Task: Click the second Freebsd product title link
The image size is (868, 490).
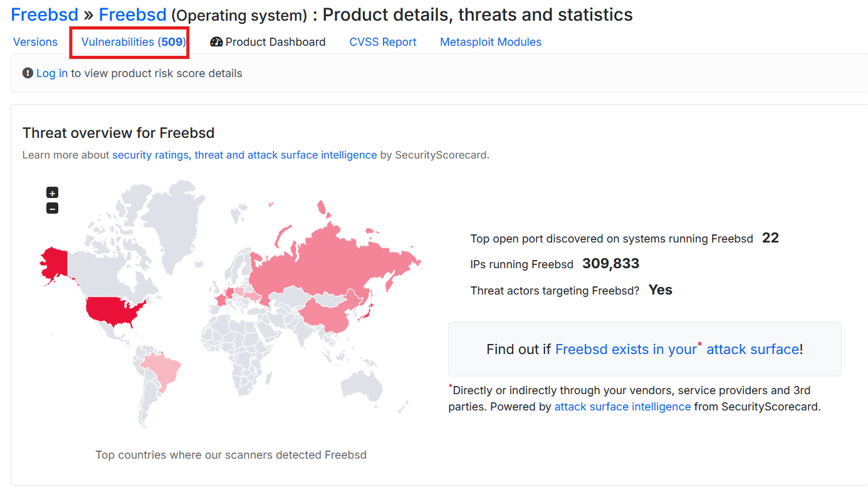Action: 132,14
